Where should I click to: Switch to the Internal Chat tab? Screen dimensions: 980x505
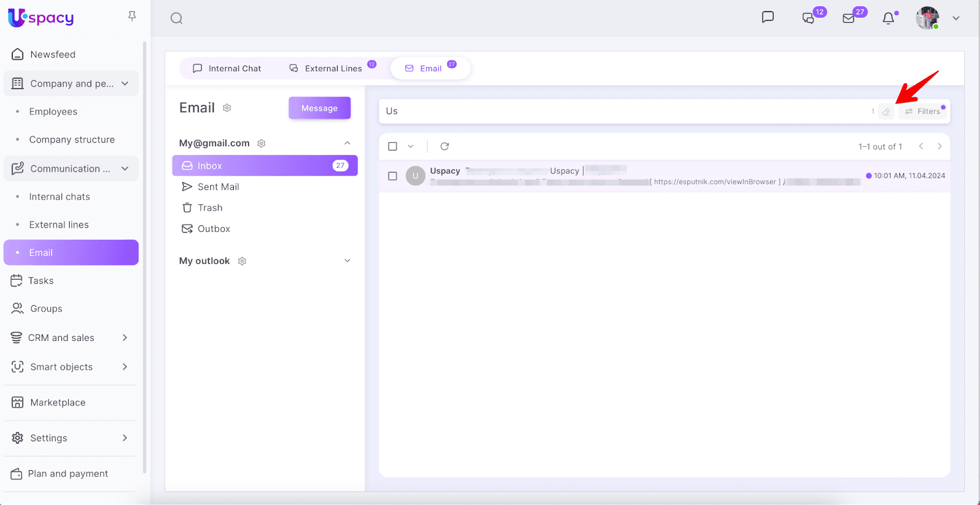click(x=227, y=69)
